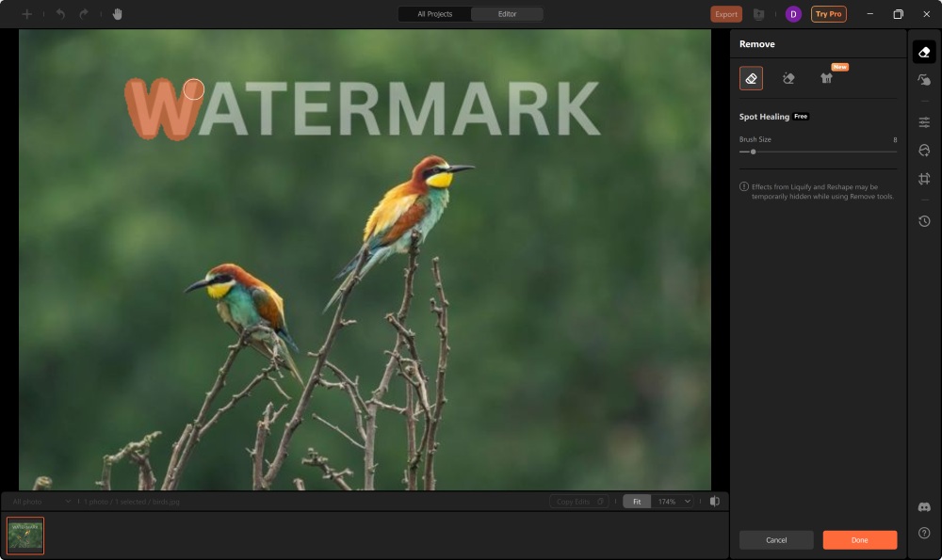Open the Adjustments sidebar icon

pyautogui.click(x=924, y=121)
